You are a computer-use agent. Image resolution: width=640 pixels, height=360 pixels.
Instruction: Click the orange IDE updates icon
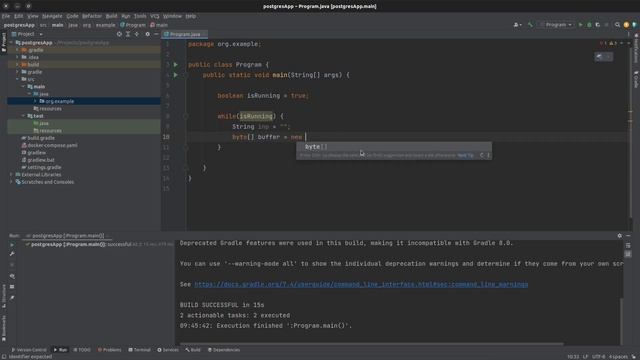point(626,25)
